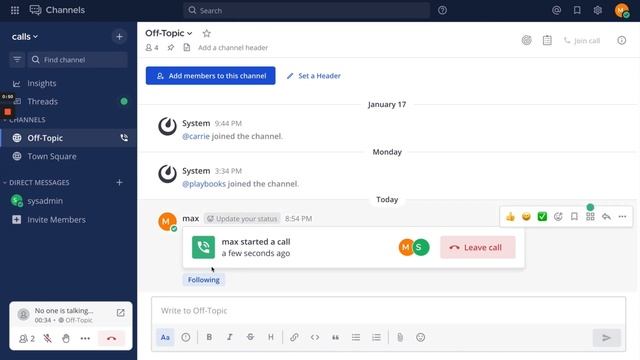React with green check mark emoji
This screenshot has height=360, width=640.
click(x=542, y=217)
